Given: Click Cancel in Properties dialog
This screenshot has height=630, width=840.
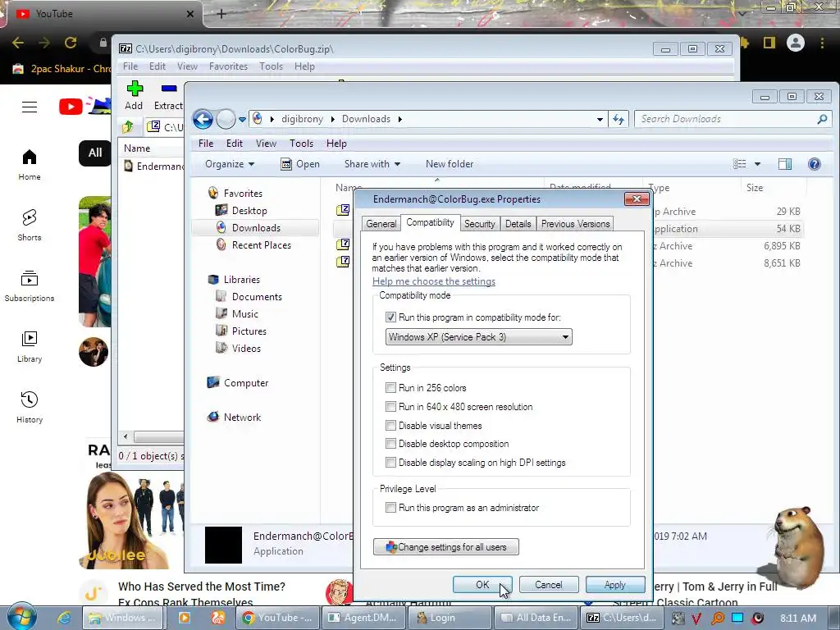Looking at the screenshot, I should point(549,584).
